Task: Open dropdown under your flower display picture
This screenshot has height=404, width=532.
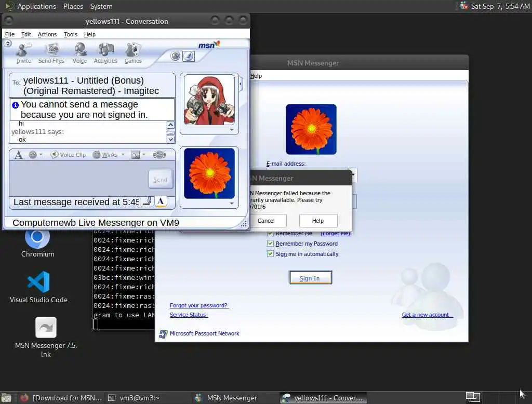Action: 232,204
